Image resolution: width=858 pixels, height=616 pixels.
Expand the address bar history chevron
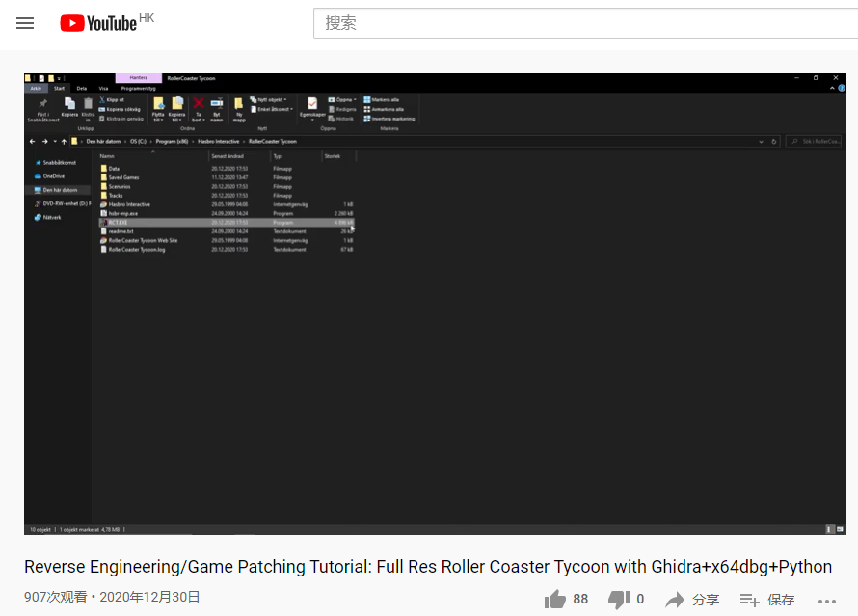[761, 141]
